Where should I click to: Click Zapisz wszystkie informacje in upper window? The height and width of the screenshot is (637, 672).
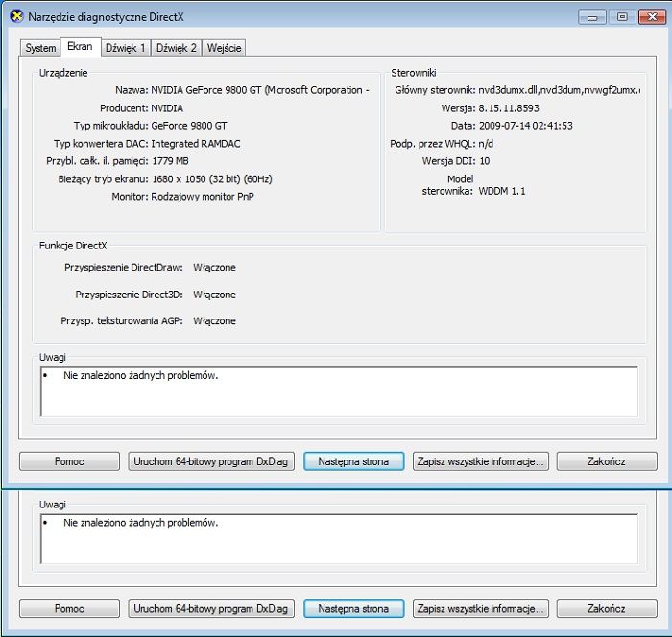(480, 461)
